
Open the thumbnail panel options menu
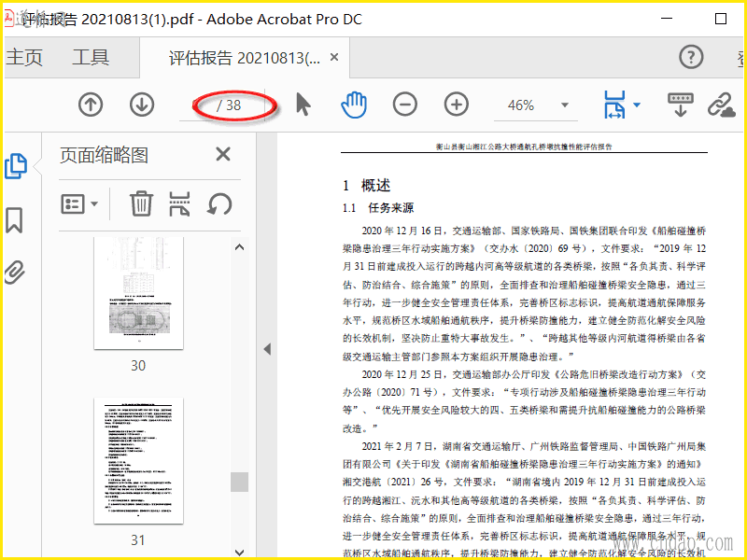(79, 204)
